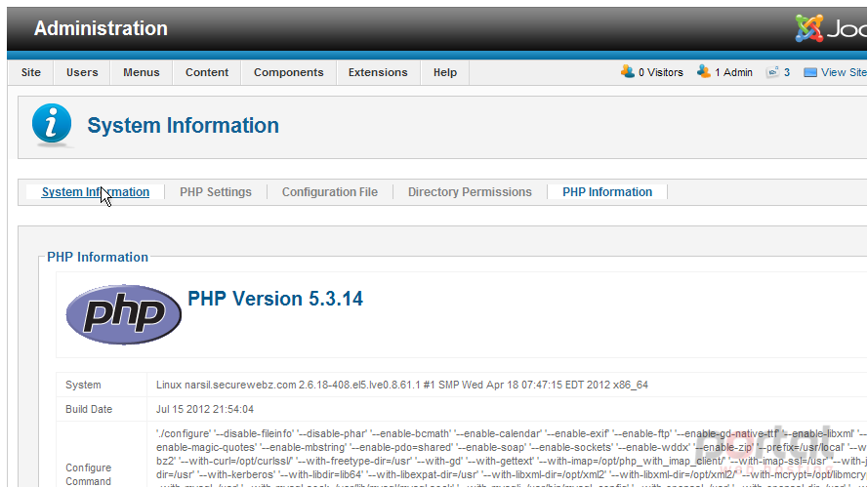The image size is (868, 488).
Task: Click the 0 Visitors text
Action: [660, 72]
